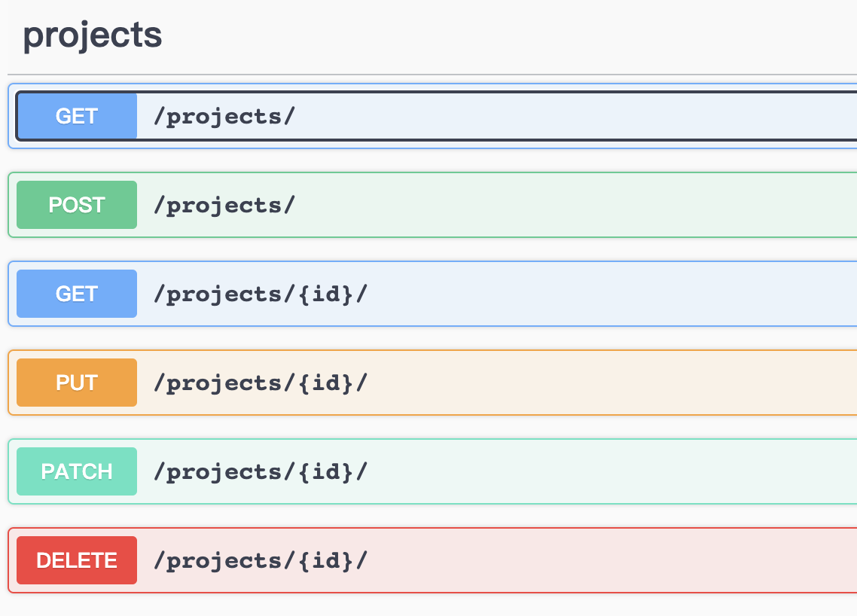
Task: Expand the PATCH row via its empty area
Action: (602, 471)
